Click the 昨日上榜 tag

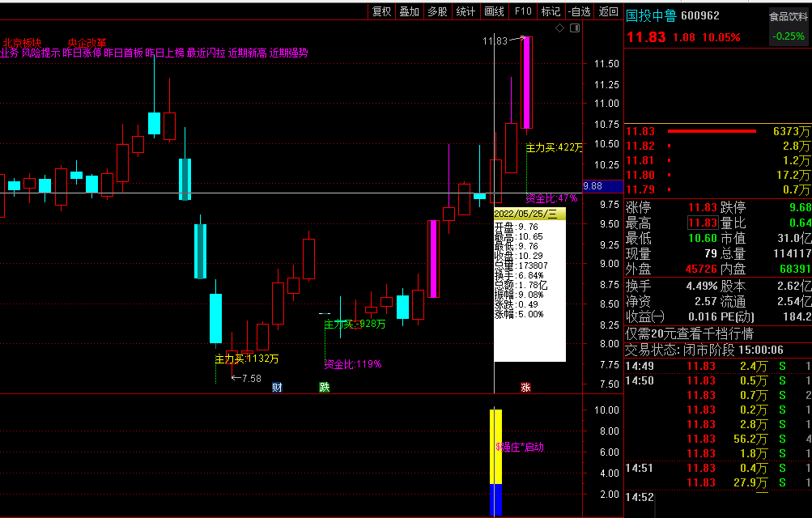(164, 53)
